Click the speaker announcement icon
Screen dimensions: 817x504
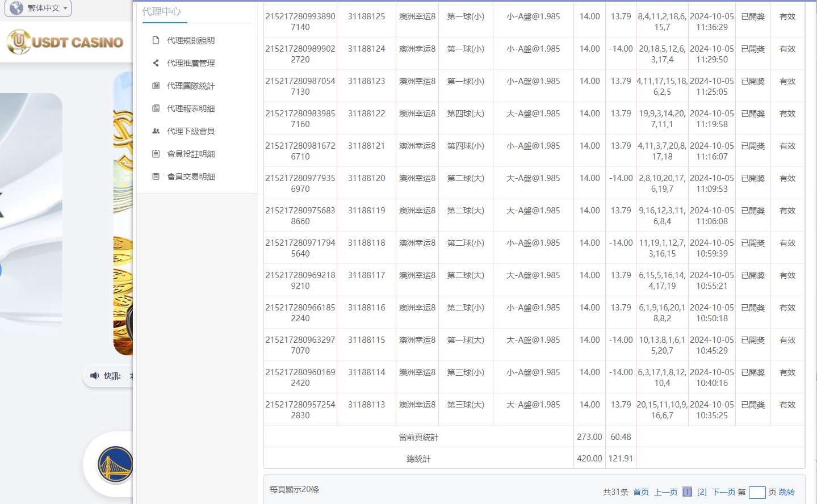pos(95,376)
